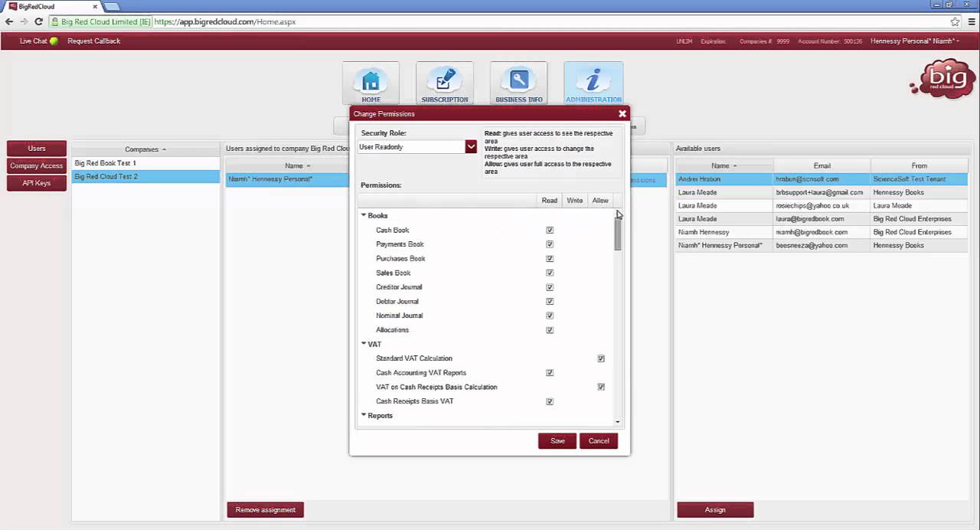Image resolution: width=980 pixels, height=530 pixels.
Task: Select Laura Meade from Hennessy Books
Action: 822,192
